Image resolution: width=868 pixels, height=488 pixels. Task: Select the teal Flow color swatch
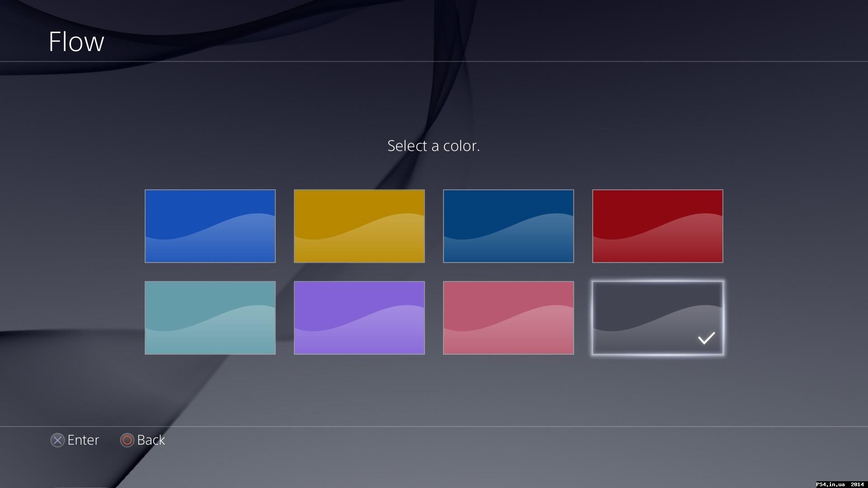point(210,317)
